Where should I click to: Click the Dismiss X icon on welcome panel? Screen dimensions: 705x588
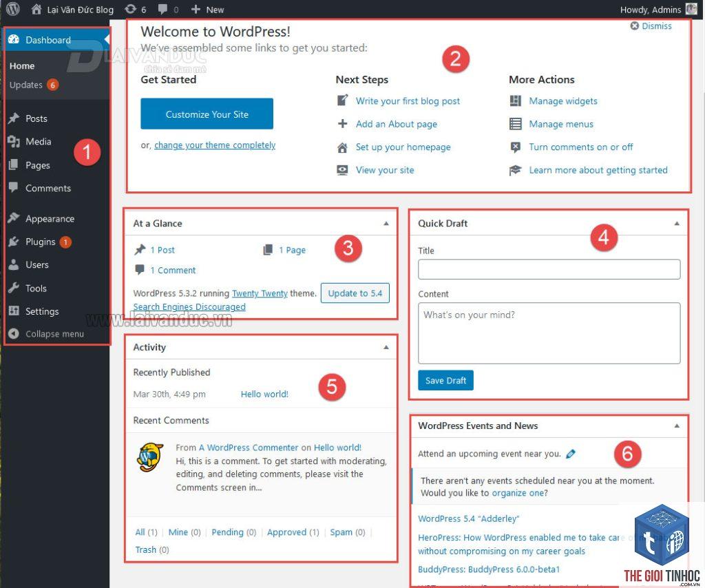pos(634,26)
